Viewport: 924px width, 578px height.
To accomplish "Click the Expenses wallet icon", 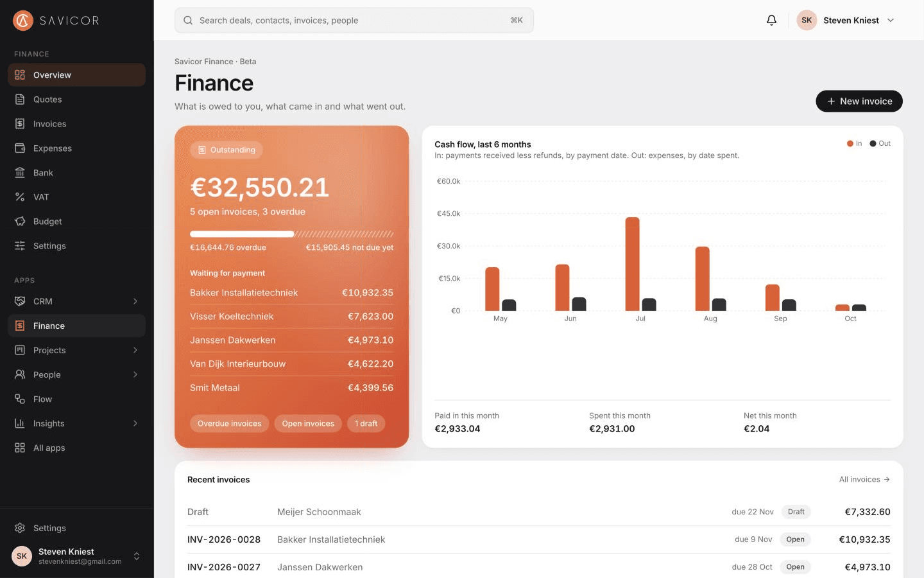I will (x=20, y=148).
